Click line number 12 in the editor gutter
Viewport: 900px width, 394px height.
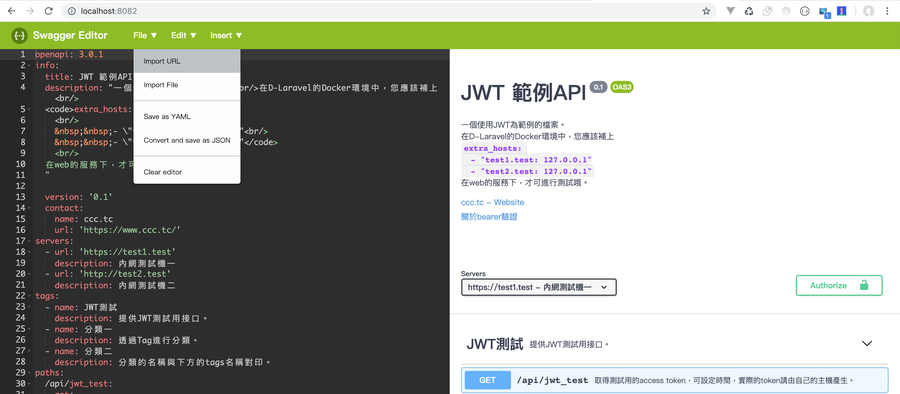pyautogui.click(x=21, y=186)
